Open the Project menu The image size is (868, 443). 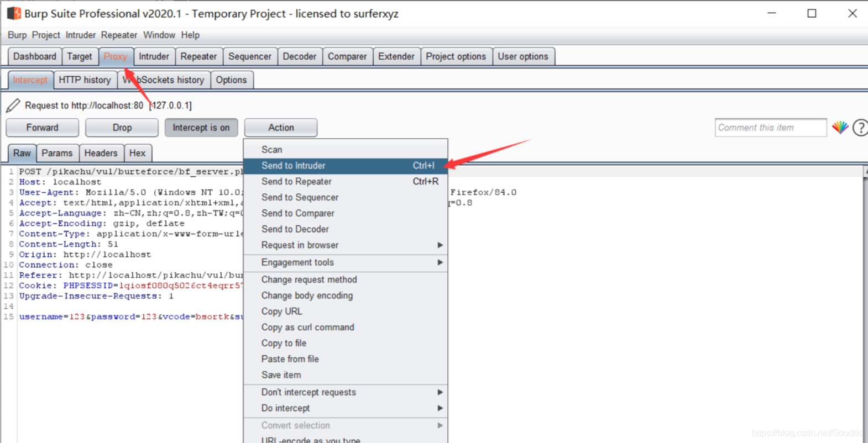pyautogui.click(x=46, y=35)
